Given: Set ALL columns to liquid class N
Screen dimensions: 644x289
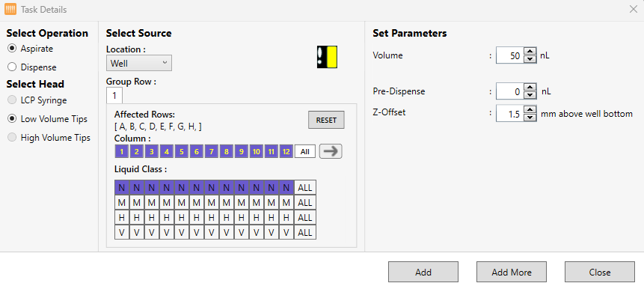Looking at the screenshot, I should coord(304,187).
